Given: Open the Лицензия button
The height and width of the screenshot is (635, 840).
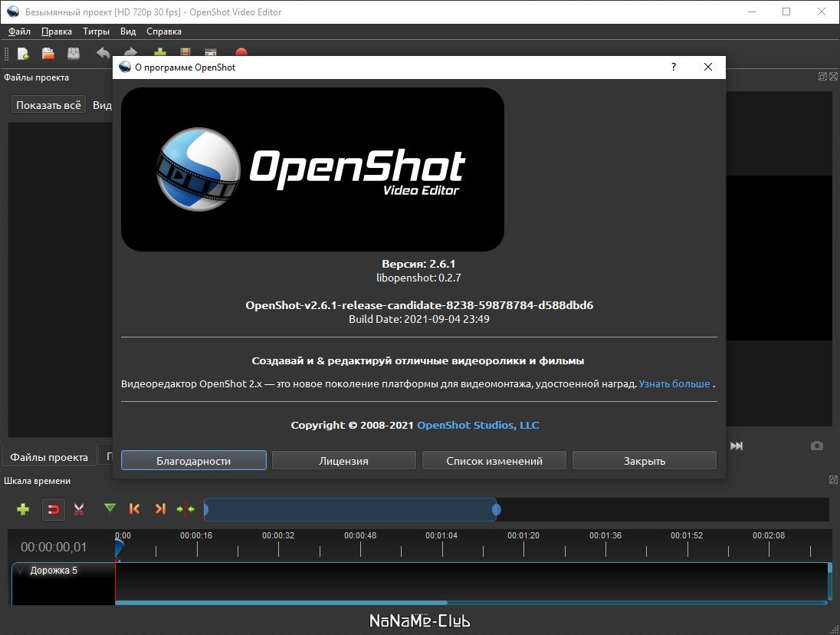Looking at the screenshot, I should [343, 461].
